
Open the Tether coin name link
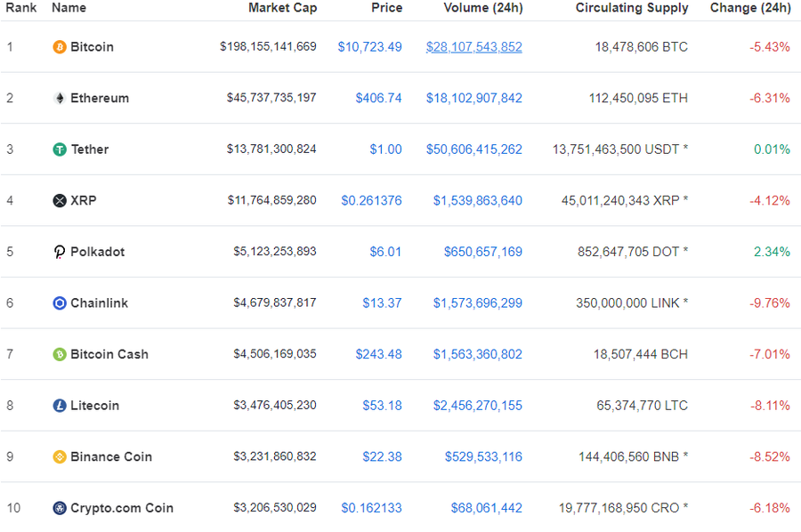[x=90, y=149]
